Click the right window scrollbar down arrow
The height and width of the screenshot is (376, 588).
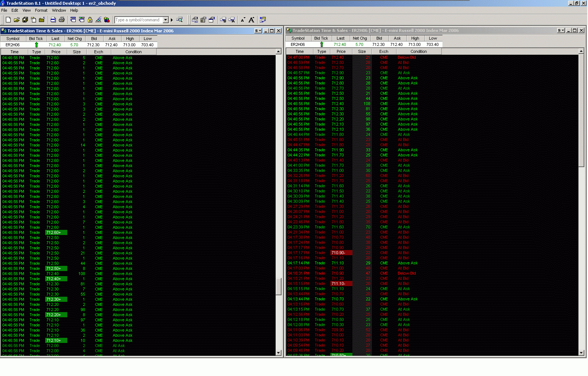click(x=581, y=352)
